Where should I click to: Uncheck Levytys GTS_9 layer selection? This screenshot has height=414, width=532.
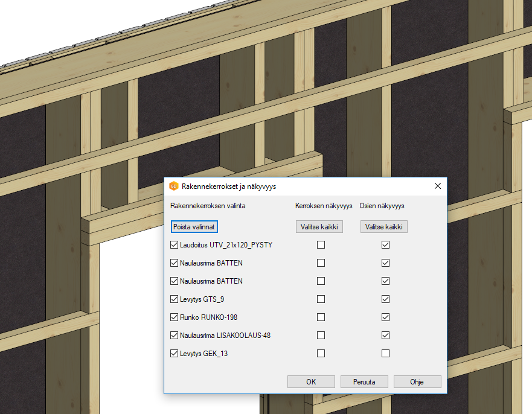(x=174, y=299)
